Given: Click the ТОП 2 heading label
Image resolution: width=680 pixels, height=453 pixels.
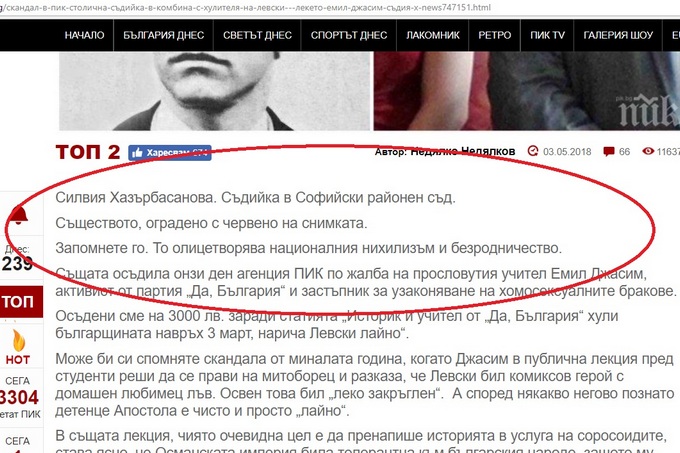Looking at the screenshot, I should [88, 152].
